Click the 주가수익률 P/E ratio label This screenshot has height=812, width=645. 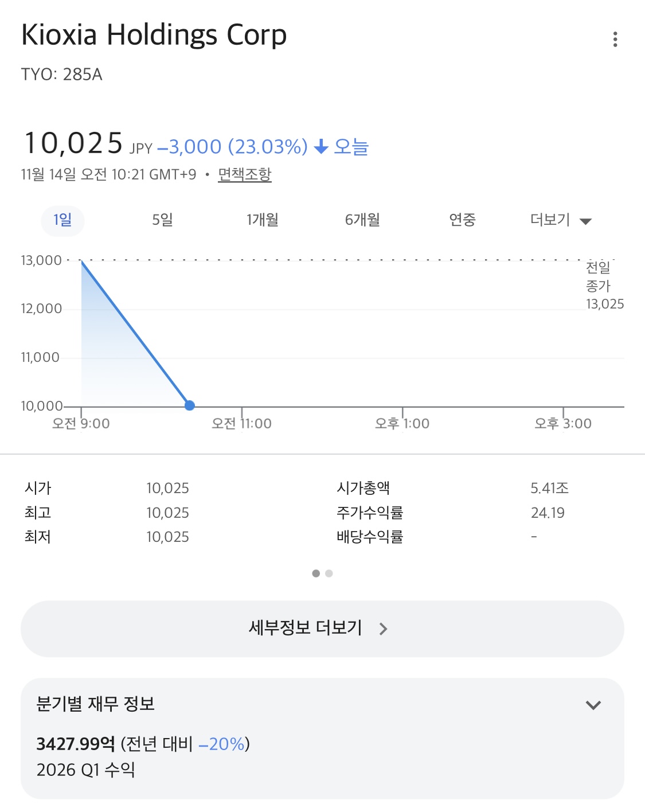coord(370,513)
